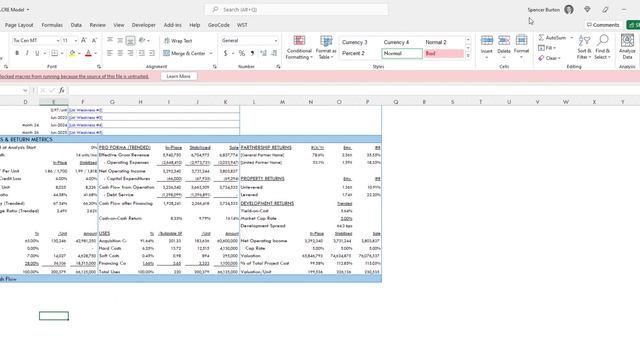The width and height of the screenshot is (640, 360).
Task: Select Middle Align icon
Action: [x=120, y=40]
